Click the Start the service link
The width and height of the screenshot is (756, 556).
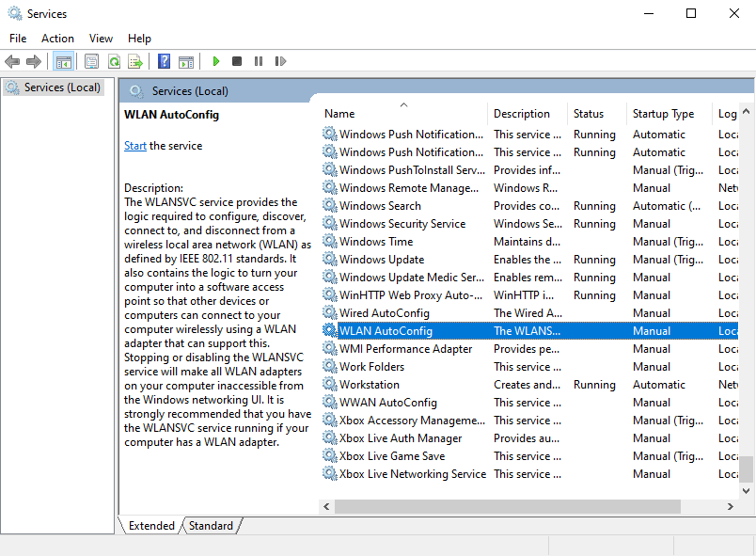135,146
